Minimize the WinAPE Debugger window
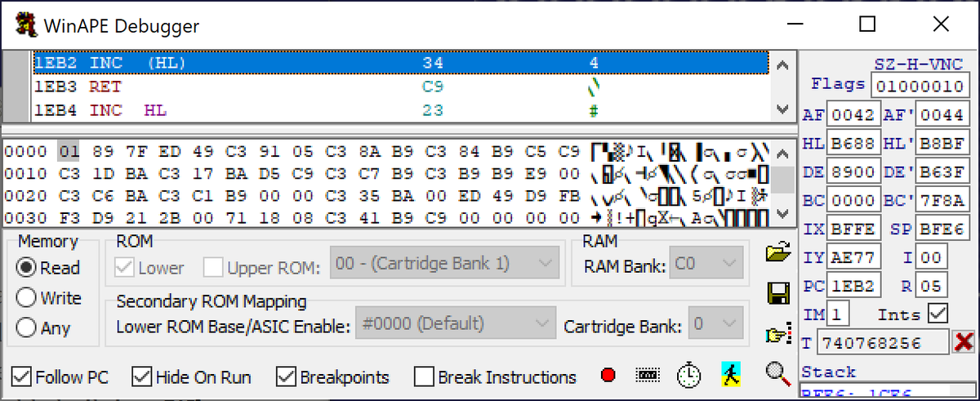The height and width of the screenshot is (401, 980). (x=796, y=25)
